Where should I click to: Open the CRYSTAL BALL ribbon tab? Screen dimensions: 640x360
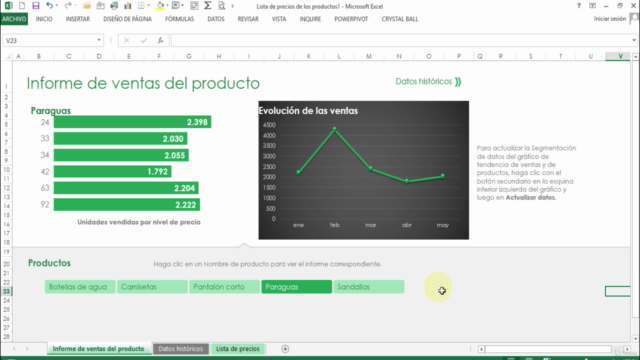coord(400,19)
